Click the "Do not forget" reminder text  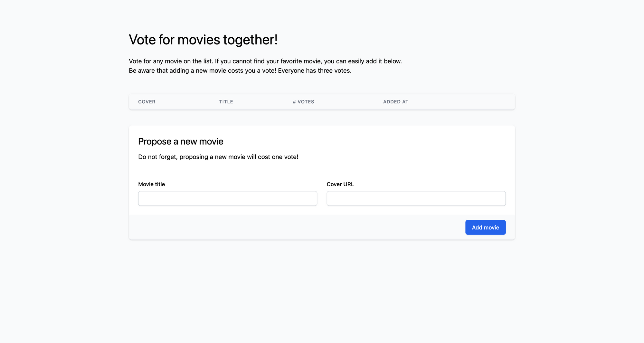[157, 157]
